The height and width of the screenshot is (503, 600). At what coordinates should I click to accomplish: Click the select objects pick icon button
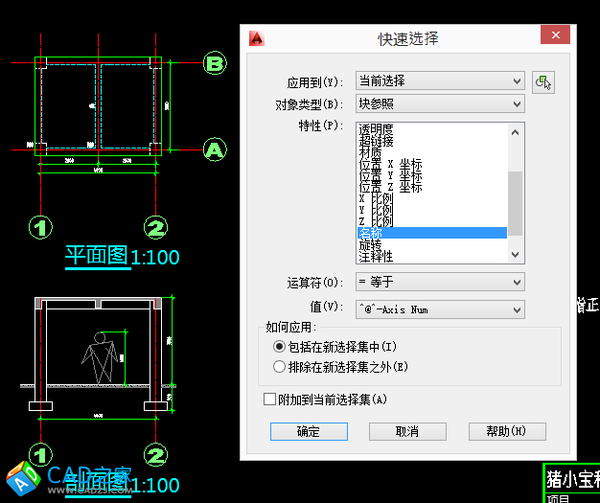click(x=543, y=82)
